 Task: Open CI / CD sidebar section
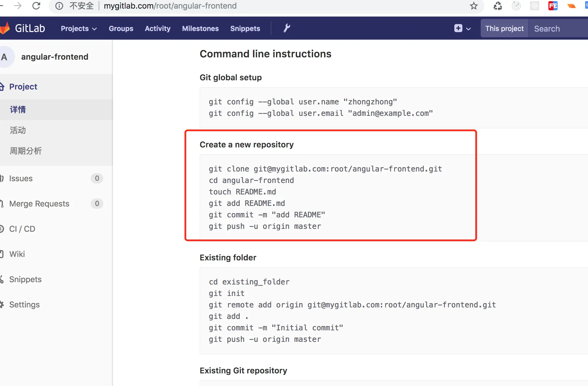pyautogui.click(x=22, y=229)
